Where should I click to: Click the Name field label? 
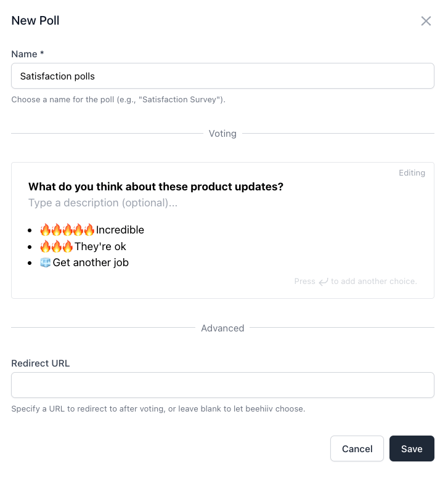pyautogui.click(x=28, y=54)
